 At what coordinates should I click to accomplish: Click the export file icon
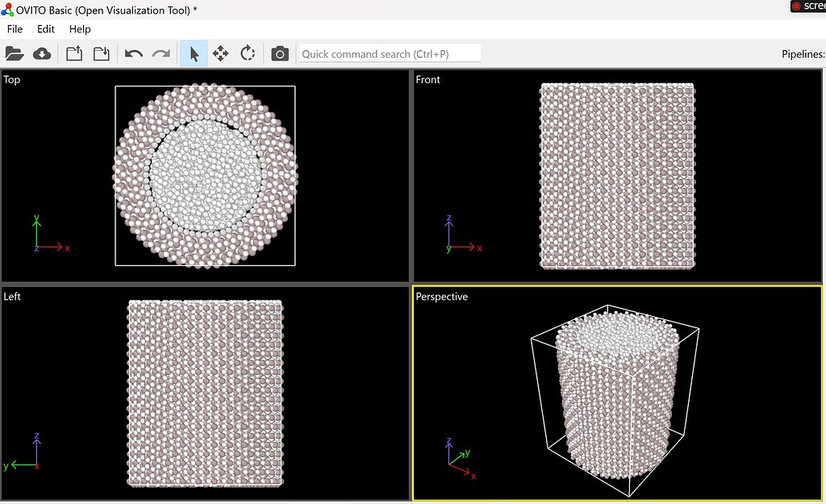click(x=101, y=52)
